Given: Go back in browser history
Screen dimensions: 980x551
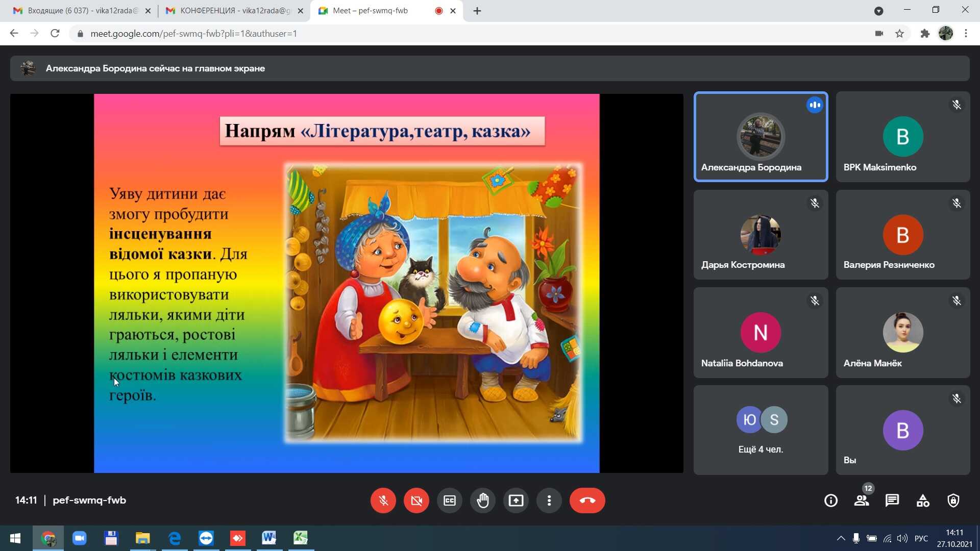Looking at the screenshot, I should (x=14, y=34).
